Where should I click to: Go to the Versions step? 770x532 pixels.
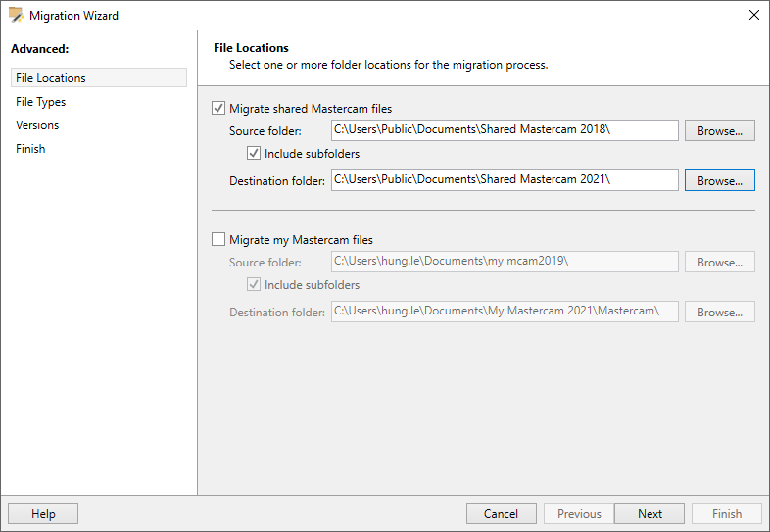point(37,124)
